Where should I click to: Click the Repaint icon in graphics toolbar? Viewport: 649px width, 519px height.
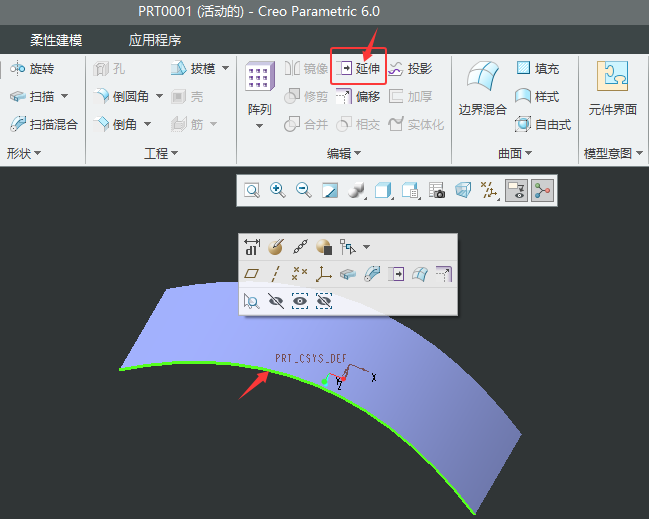click(x=330, y=191)
